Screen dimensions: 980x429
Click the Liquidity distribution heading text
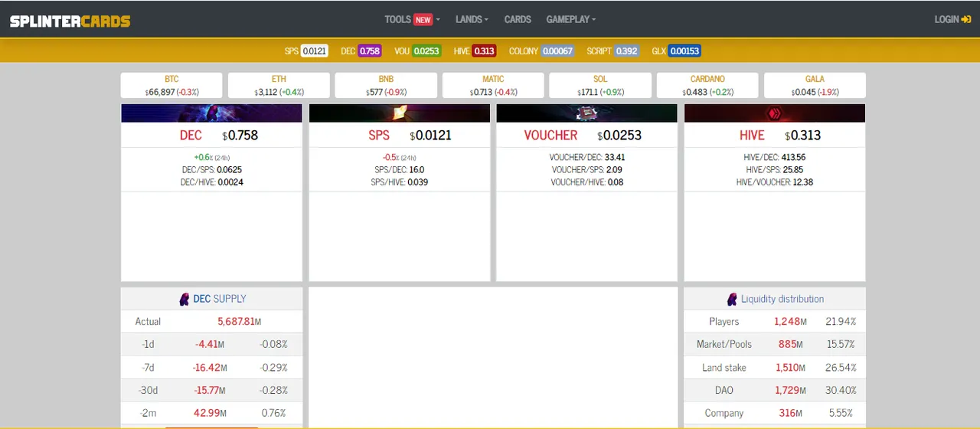click(782, 299)
